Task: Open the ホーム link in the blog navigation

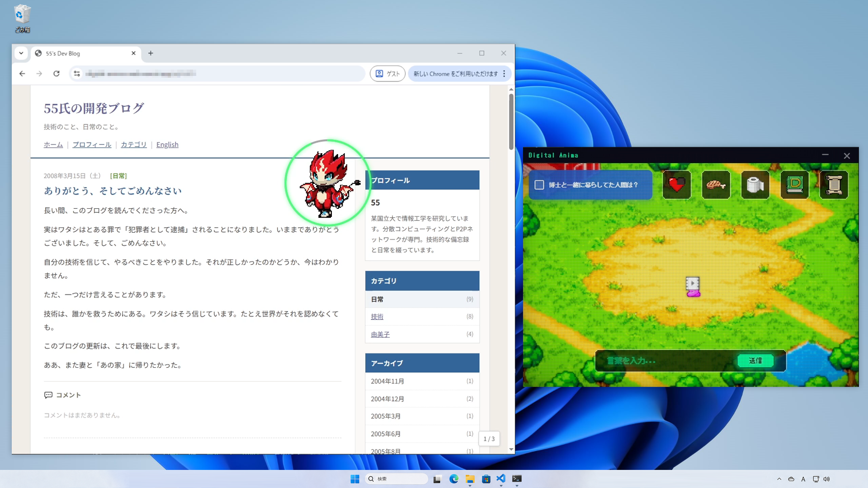Action: 53,145
